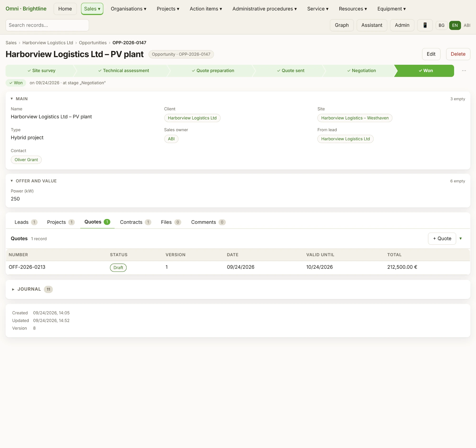Sort by the TOTAL column header
476x448 pixels.
(x=394, y=255)
